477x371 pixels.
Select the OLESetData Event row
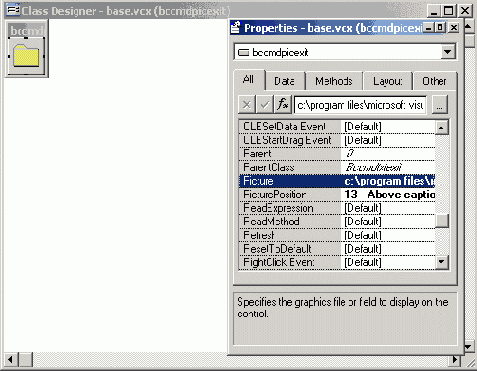click(x=337, y=127)
